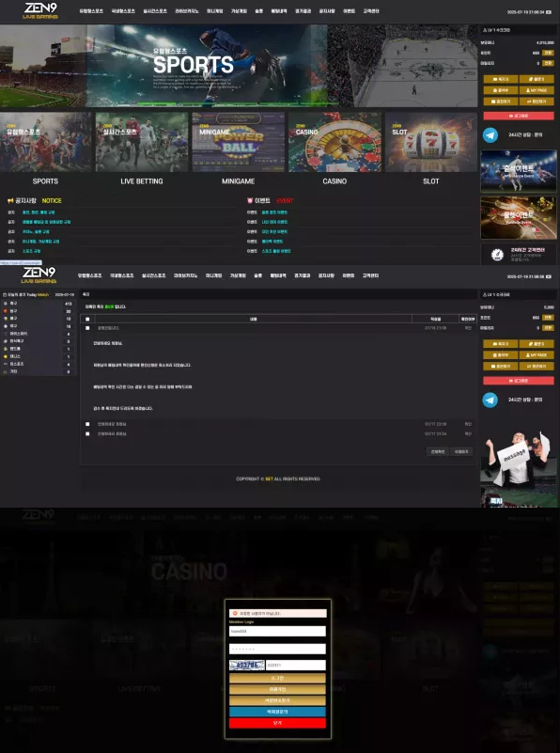Click the MY PAGE button on the homepage sidebar
This screenshot has height=753, width=560.
pos(537,90)
